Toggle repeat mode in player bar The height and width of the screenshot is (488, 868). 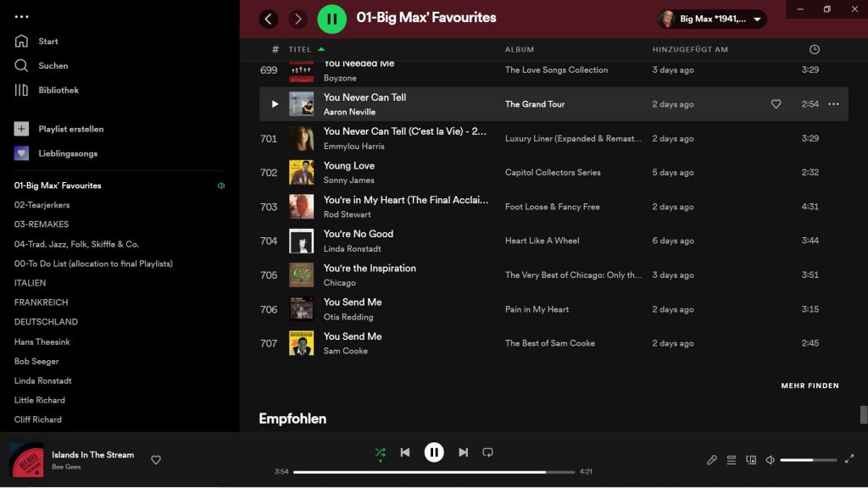487,452
